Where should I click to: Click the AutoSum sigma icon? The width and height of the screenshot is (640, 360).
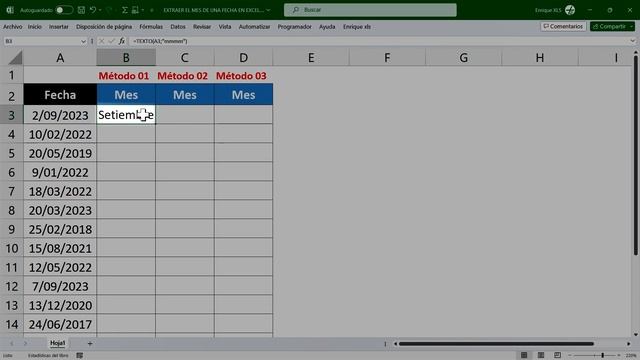tap(125, 10)
